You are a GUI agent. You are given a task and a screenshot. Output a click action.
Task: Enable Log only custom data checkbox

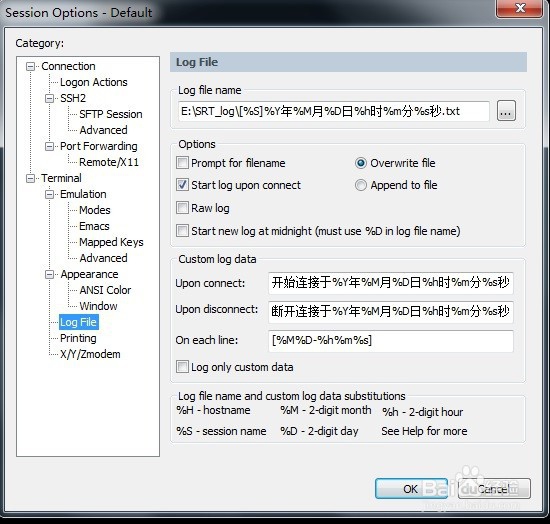(x=182, y=367)
